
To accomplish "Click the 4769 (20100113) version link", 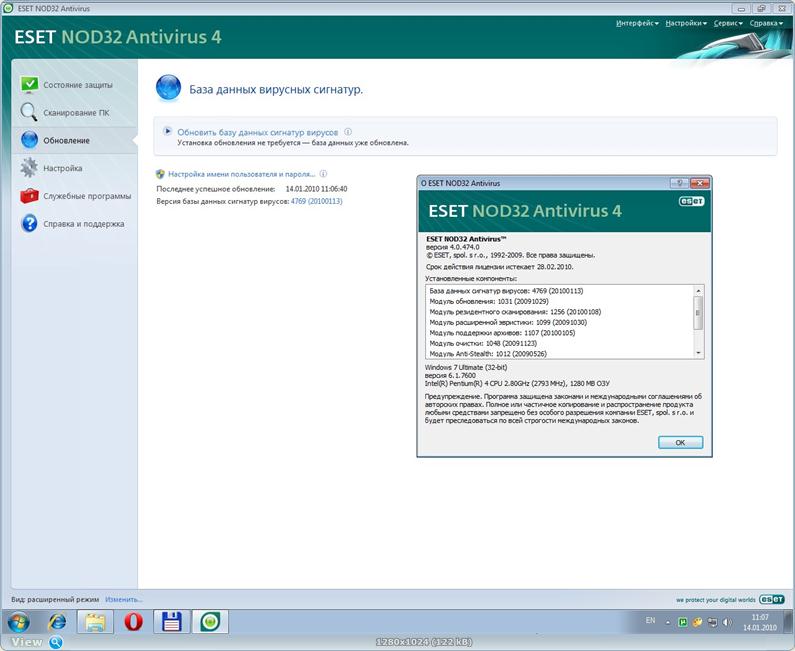I will click(x=316, y=201).
